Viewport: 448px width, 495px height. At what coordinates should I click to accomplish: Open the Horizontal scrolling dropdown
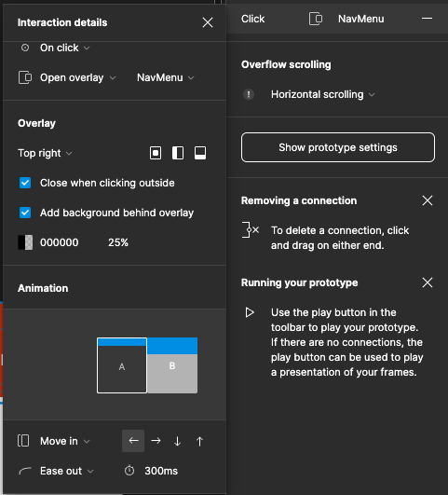[x=323, y=94]
